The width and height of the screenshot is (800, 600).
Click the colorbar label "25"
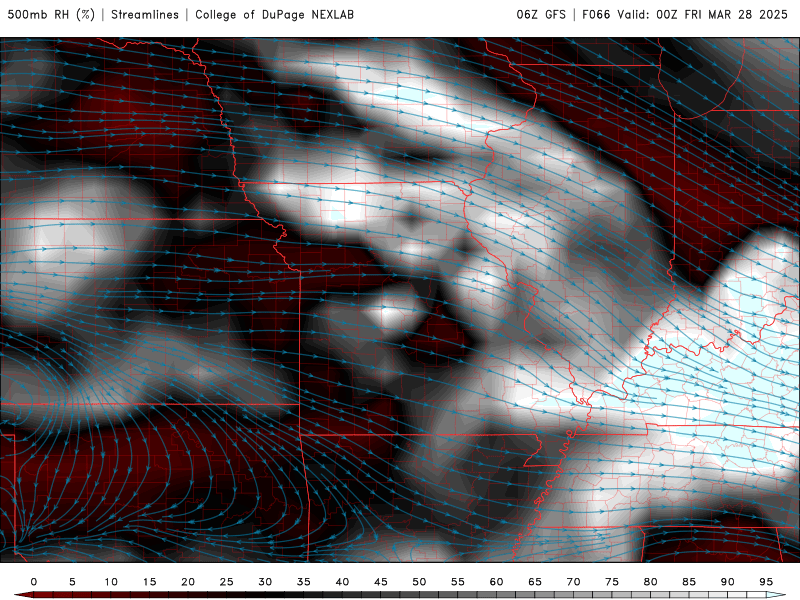pyautogui.click(x=227, y=582)
